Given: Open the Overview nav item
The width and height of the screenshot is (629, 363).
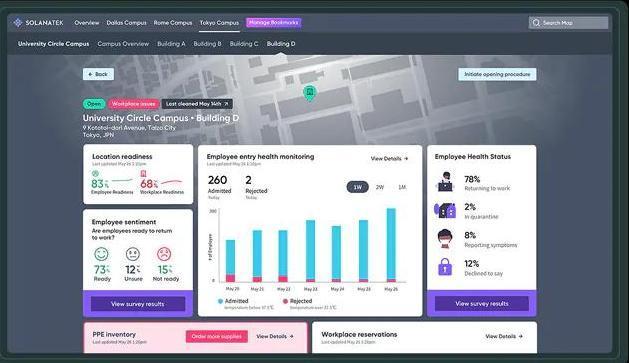Looking at the screenshot, I should 87,23.
